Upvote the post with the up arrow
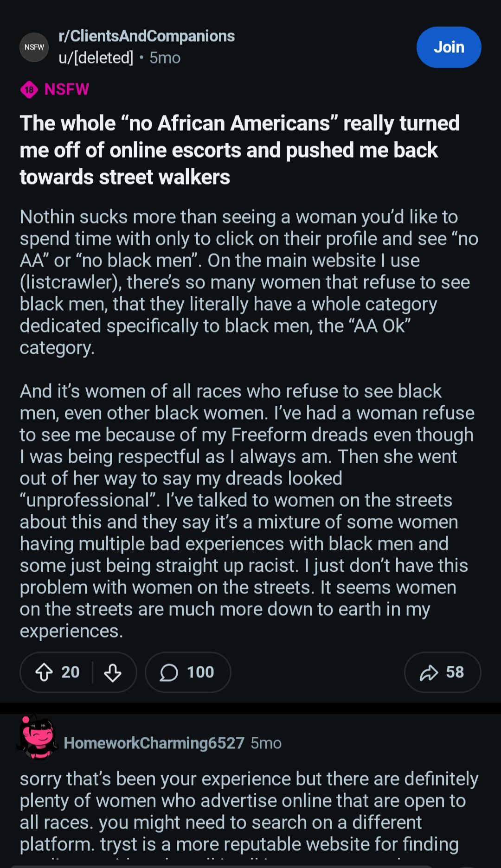This screenshot has width=501, height=868. pos(44,672)
